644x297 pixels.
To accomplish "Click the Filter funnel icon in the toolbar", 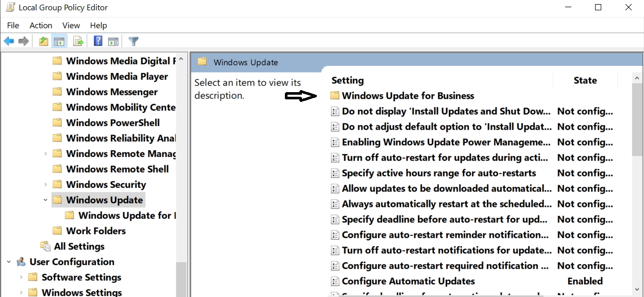I will (x=133, y=41).
